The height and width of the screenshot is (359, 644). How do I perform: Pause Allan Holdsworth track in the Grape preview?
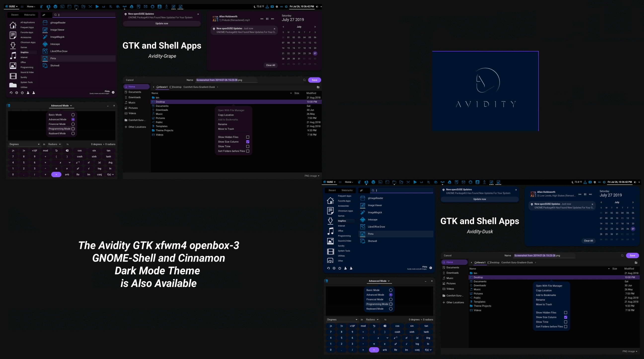[x=267, y=19]
